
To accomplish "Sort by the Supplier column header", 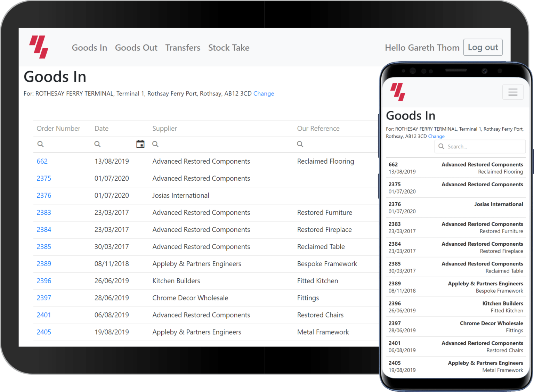I will 164,129.
